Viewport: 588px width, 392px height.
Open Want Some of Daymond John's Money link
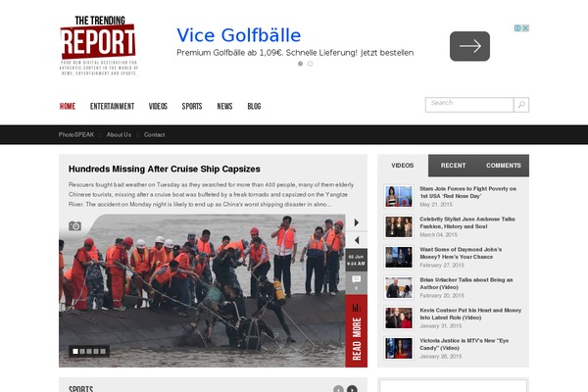[461, 253]
